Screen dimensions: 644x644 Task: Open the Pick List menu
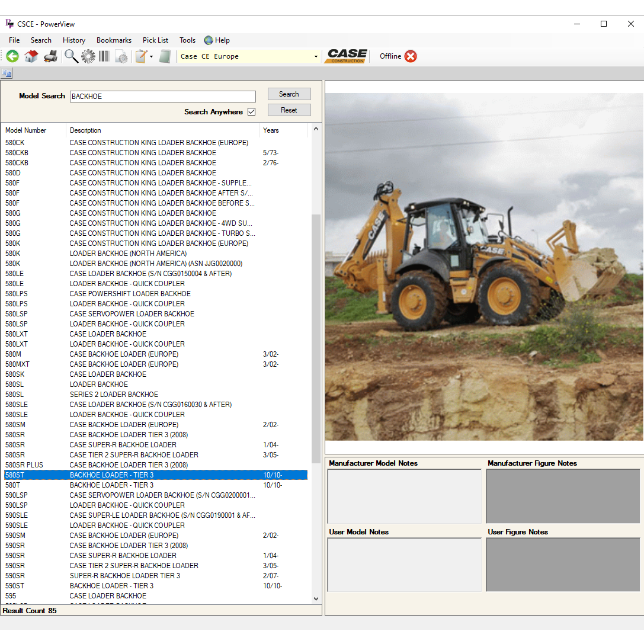click(155, 40)
